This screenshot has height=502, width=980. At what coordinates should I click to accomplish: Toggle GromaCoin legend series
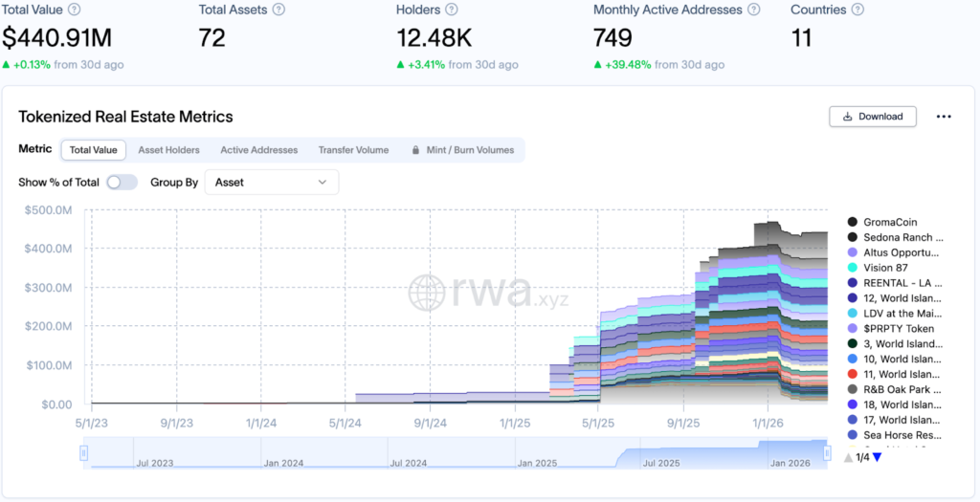tap(881, 222)
